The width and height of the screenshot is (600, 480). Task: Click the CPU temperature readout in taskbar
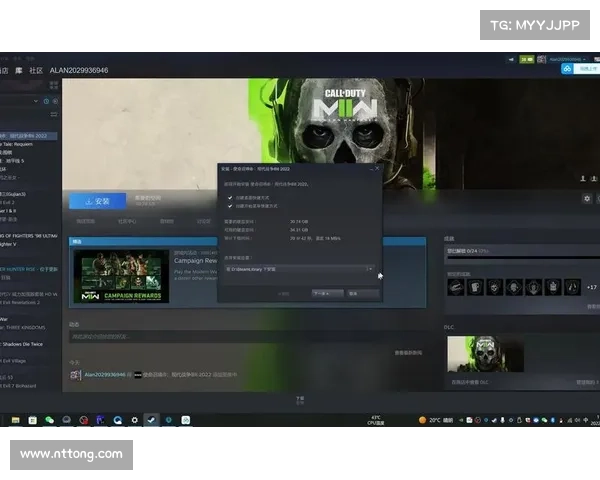click(376, 420)
